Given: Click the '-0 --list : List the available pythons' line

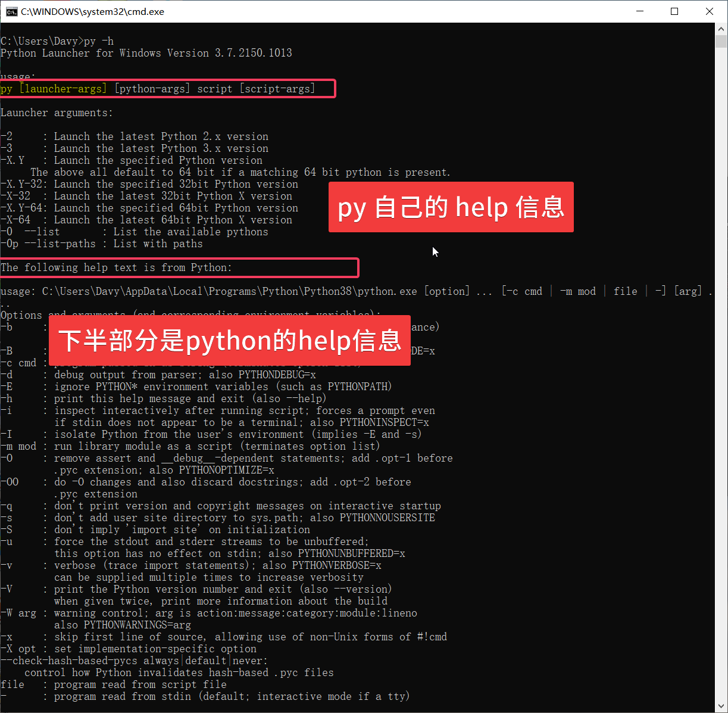Looking at the screenshot, I should 135,232.
